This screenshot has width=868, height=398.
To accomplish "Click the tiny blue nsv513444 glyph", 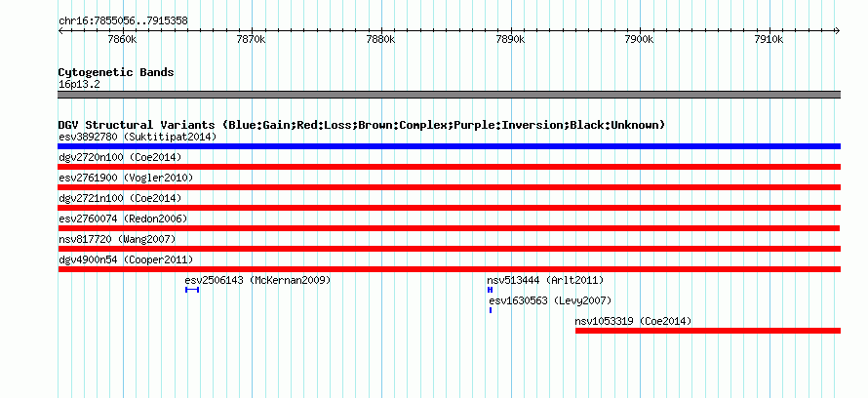I will (490, 290).
